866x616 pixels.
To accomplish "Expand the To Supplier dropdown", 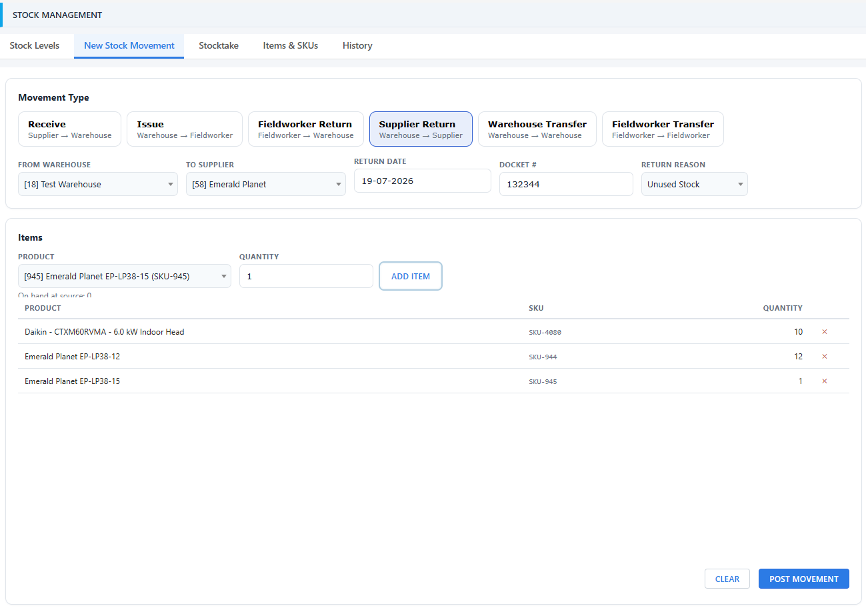I will click(x=266, y=184).
